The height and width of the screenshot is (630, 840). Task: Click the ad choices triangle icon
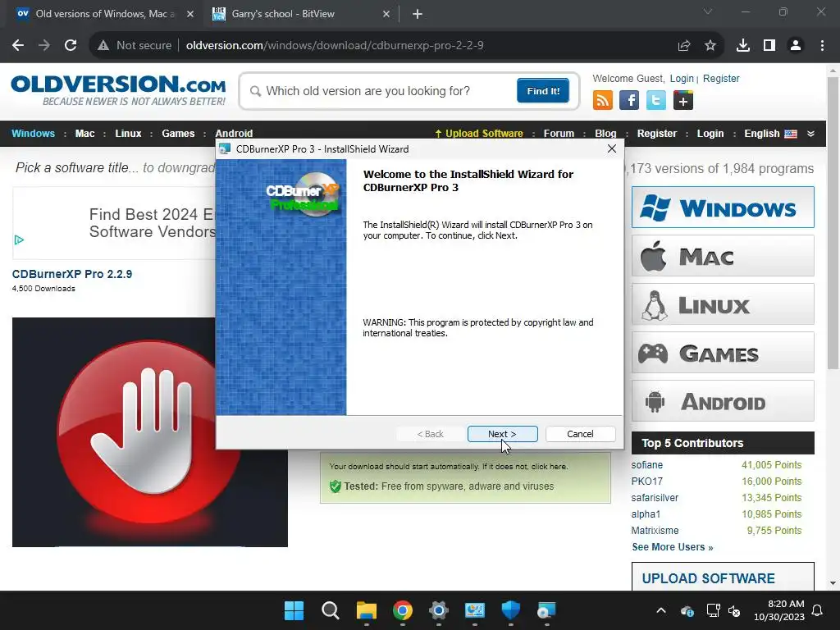click(20, 240)
